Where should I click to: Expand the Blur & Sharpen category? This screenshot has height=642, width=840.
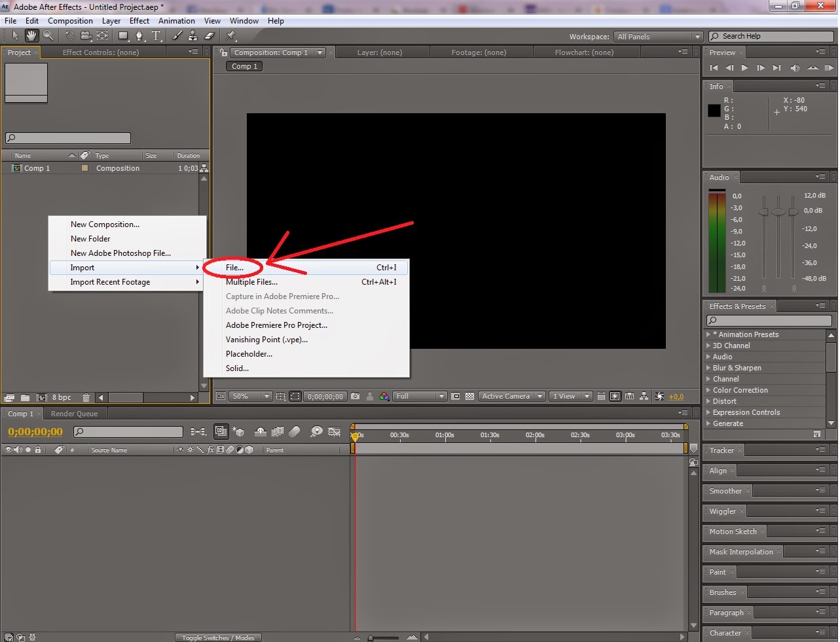click(x=708, y=368)
